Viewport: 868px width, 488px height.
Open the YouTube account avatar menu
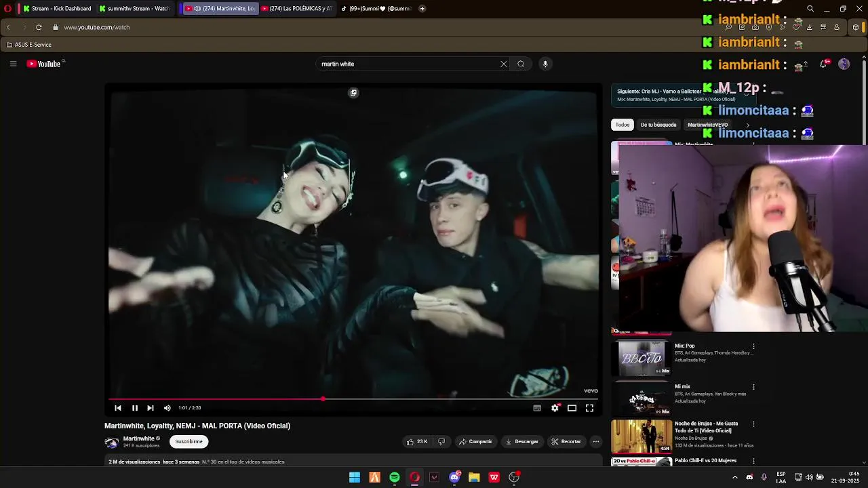[844, 64]
